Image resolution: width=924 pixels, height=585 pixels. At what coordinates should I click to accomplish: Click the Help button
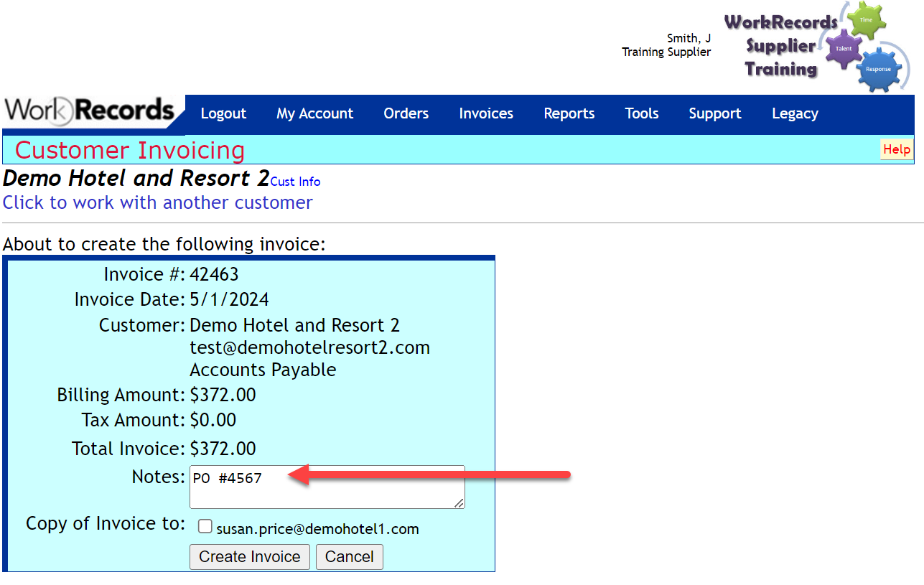coord(897,149)
